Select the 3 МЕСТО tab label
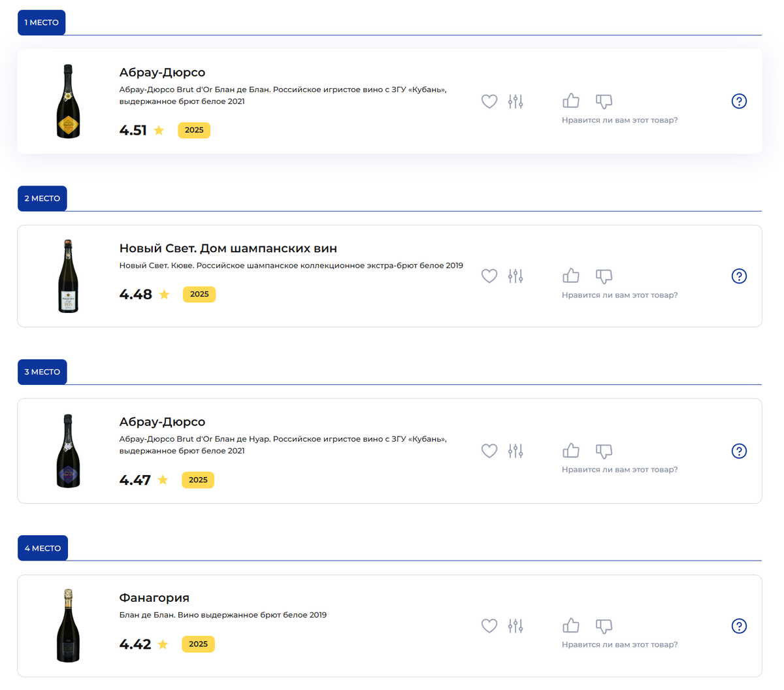 click(42, 372)
